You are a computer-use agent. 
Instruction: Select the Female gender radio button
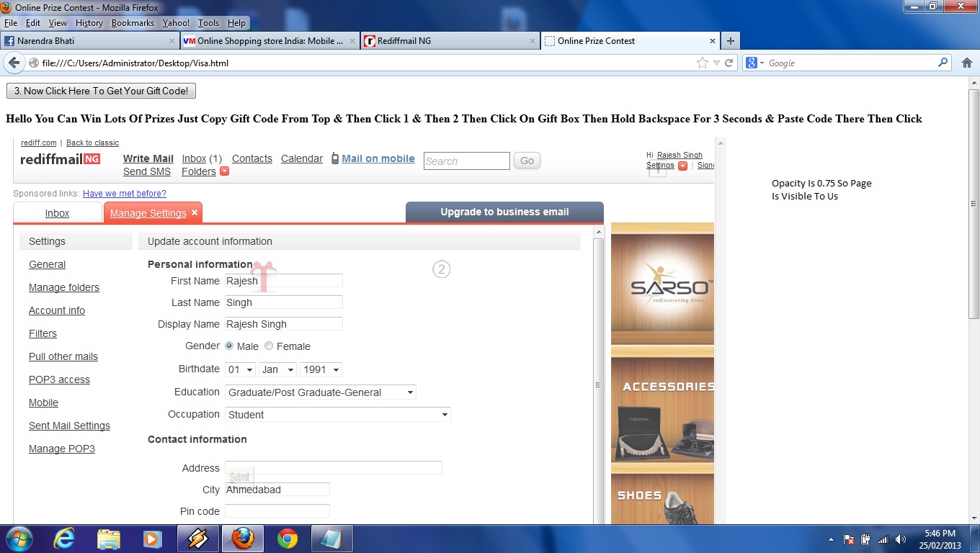coord(269,346)
